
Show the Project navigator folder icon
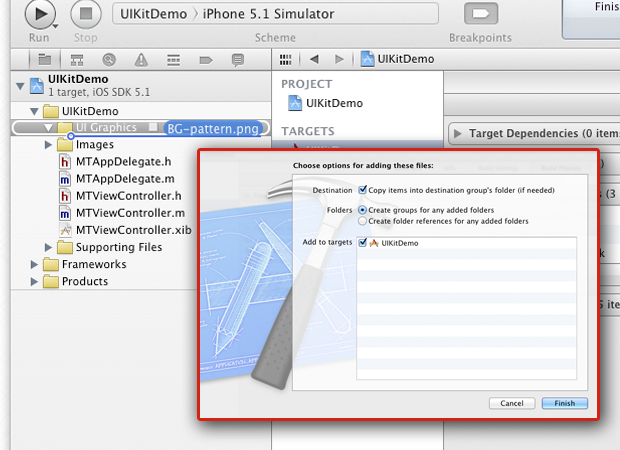pyautogui.click(x=45, y=60)
